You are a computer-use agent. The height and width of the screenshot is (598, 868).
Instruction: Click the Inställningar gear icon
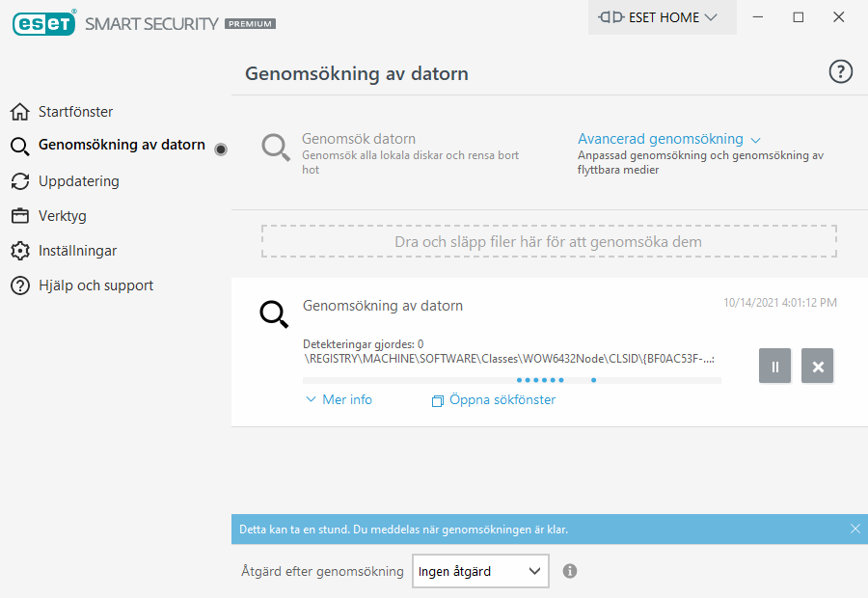click(19, 251)
